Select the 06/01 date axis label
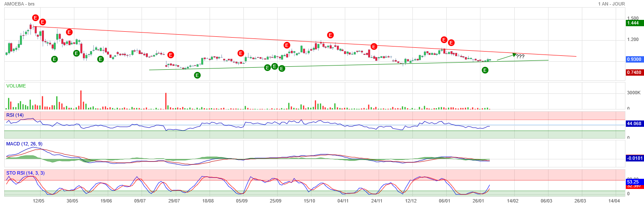 click(x=445, y=201)
